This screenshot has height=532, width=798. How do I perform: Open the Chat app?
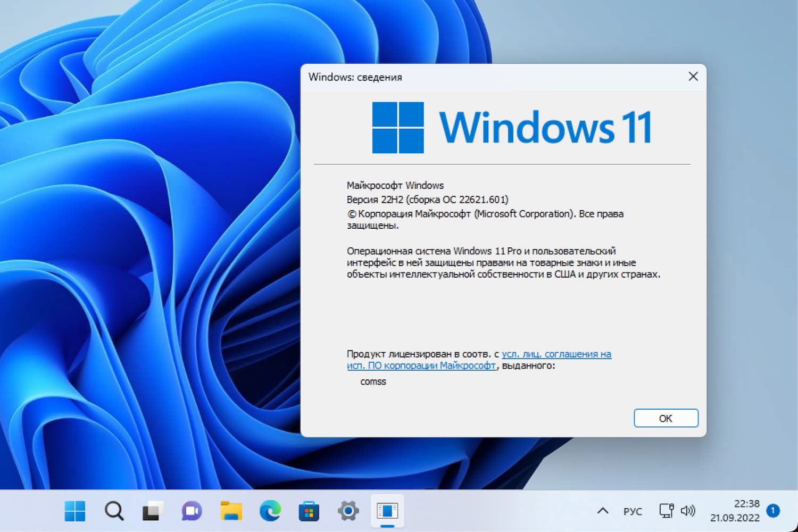click(x=192, y=511)
